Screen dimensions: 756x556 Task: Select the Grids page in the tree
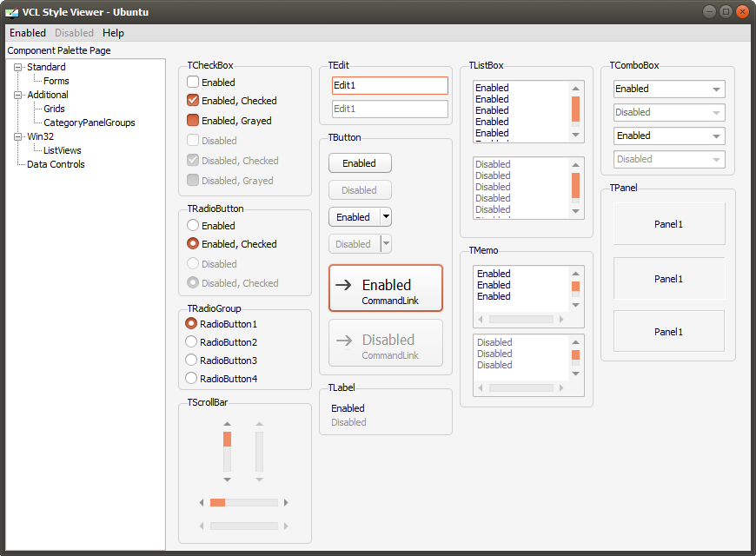point(54,109)
